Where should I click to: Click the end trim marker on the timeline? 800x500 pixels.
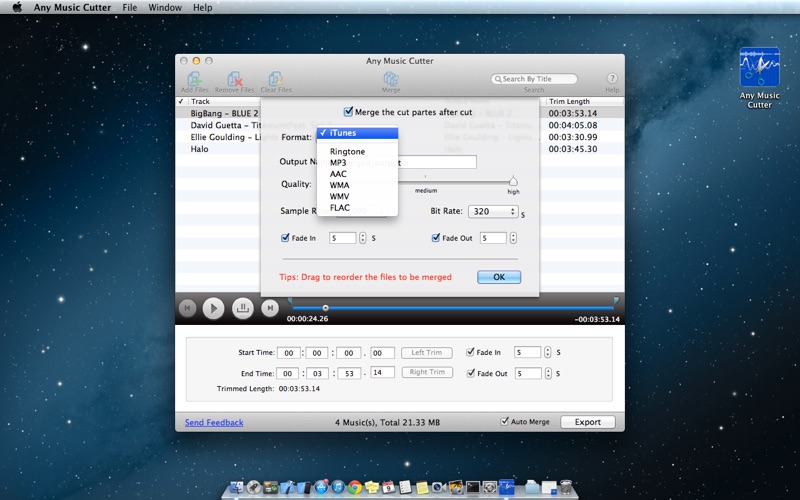pos(616,301)
